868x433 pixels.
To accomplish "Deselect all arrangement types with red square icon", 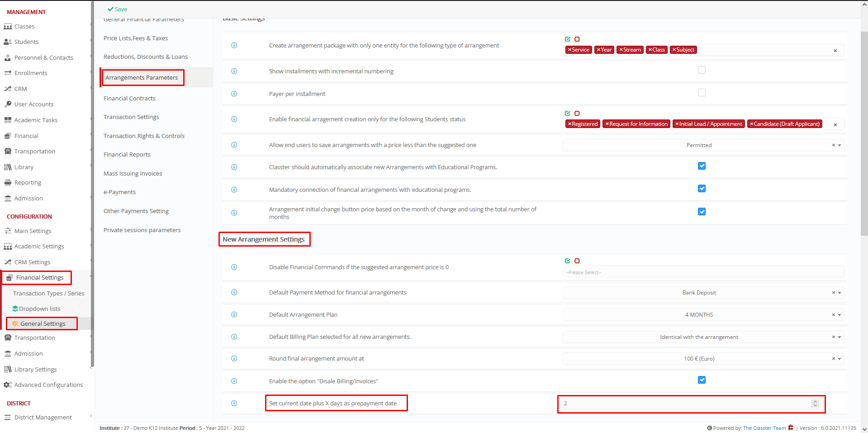I will 577,39.
